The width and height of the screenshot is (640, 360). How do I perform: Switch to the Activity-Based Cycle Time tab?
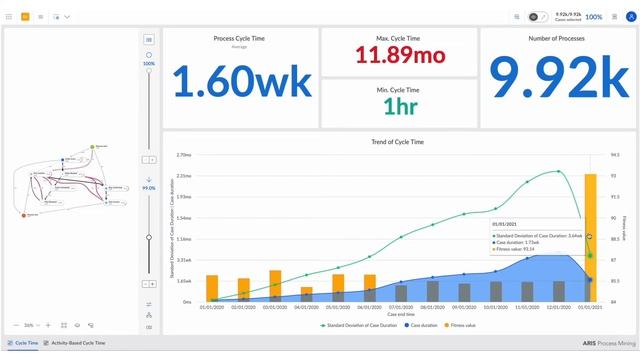coord(75,343)
